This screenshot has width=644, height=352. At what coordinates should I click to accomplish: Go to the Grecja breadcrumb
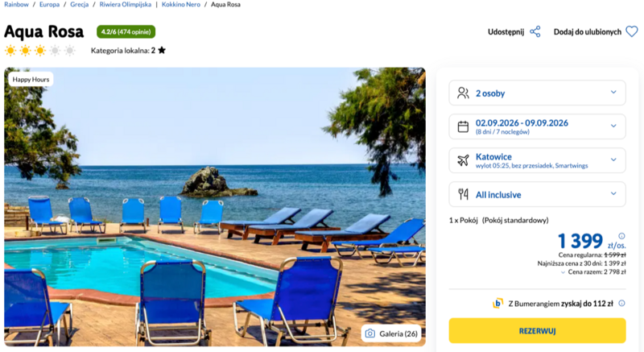click(79, 5)
